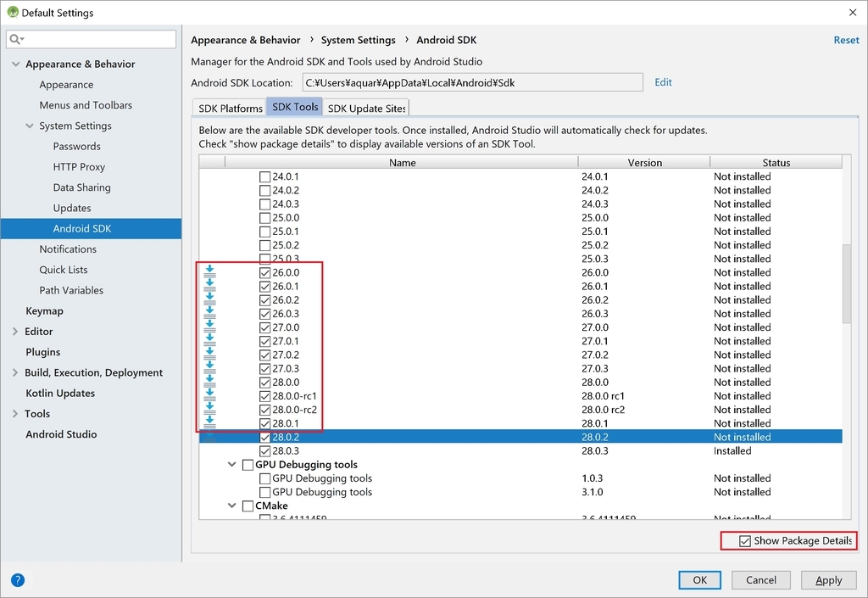This screenshot has height=598, width=868.
Task: Select the SDK Tools tab
Action: pyautogui.click(x=295, y=107)
